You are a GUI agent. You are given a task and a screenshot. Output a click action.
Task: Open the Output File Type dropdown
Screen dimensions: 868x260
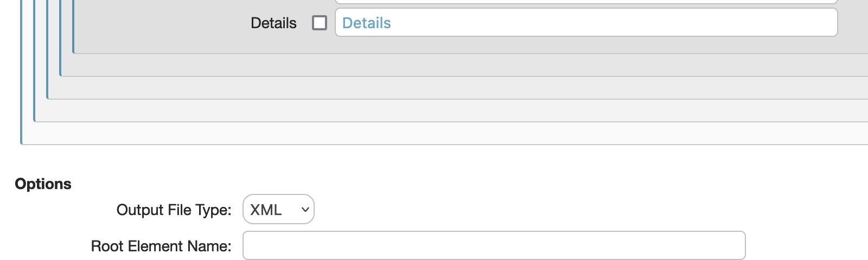[x=278, y=210]
